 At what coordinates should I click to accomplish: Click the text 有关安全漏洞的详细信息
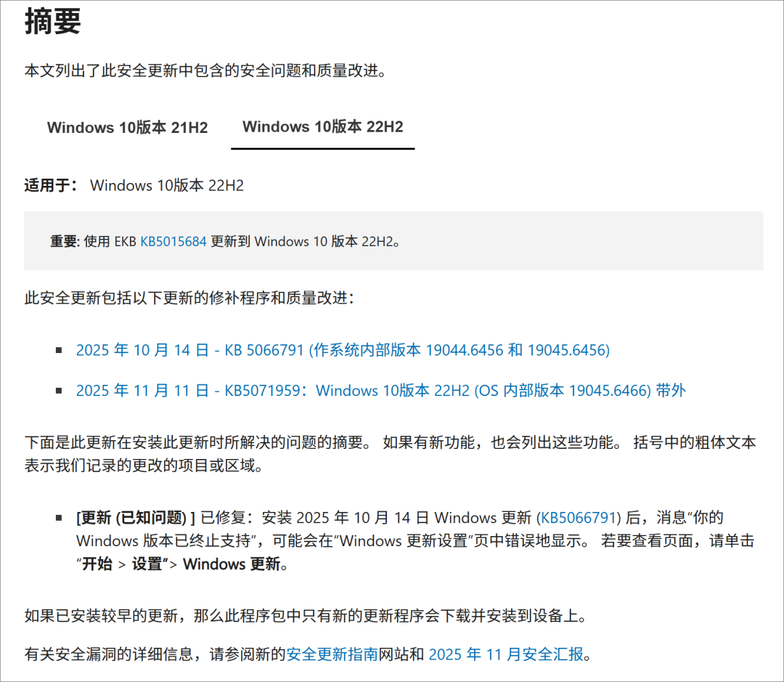108,654
